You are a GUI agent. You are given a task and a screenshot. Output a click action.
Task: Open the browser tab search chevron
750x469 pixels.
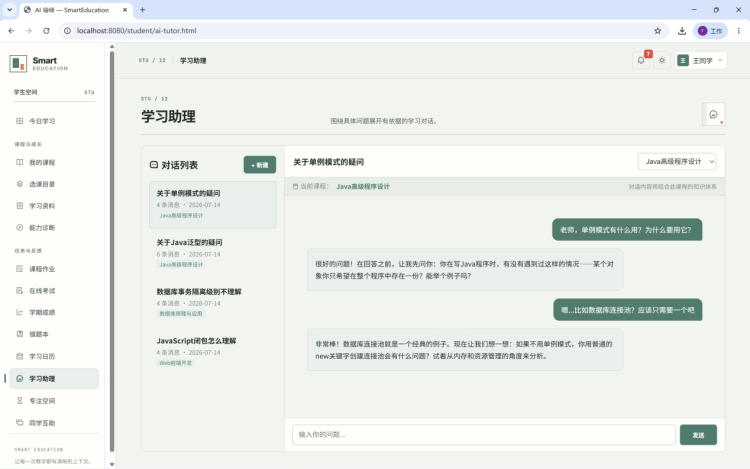[x=10, y=10]
